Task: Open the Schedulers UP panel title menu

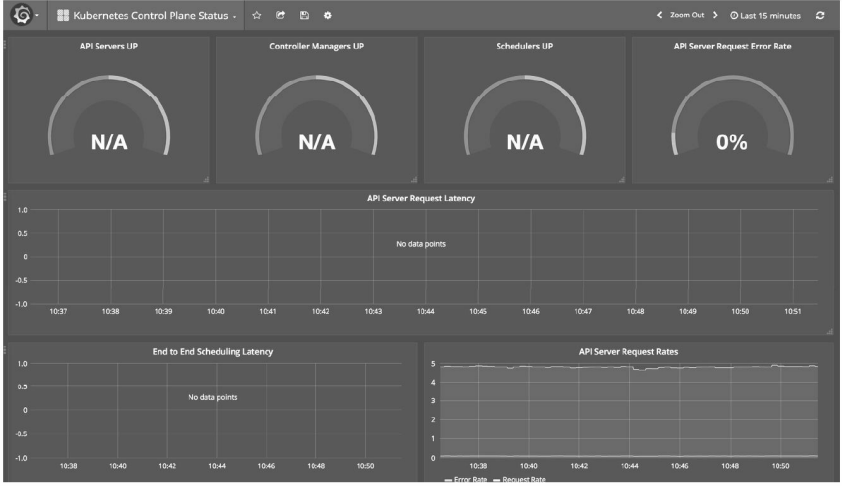Action: (525, 46)
